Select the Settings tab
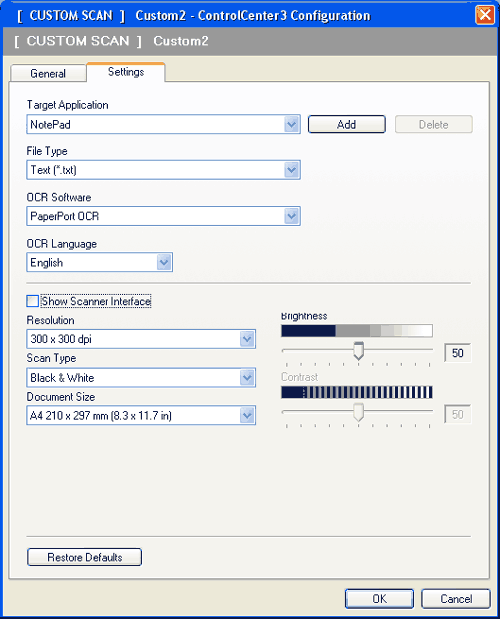The image size is (500, 619). (126, 72)
